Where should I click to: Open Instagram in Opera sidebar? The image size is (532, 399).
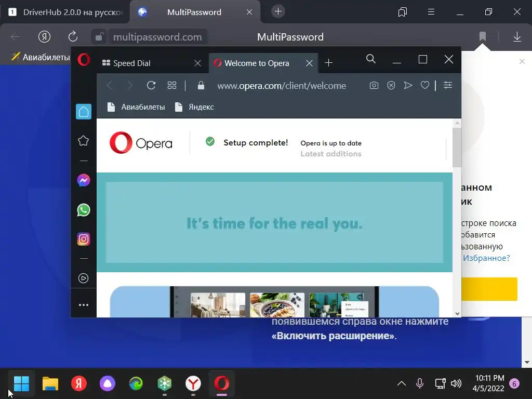pyautogui.click(x=84, y=239)
